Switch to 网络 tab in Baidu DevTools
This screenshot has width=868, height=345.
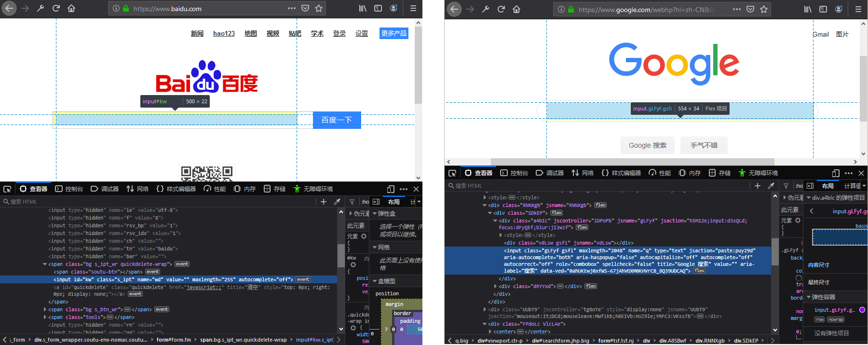[x=137, y=189]
